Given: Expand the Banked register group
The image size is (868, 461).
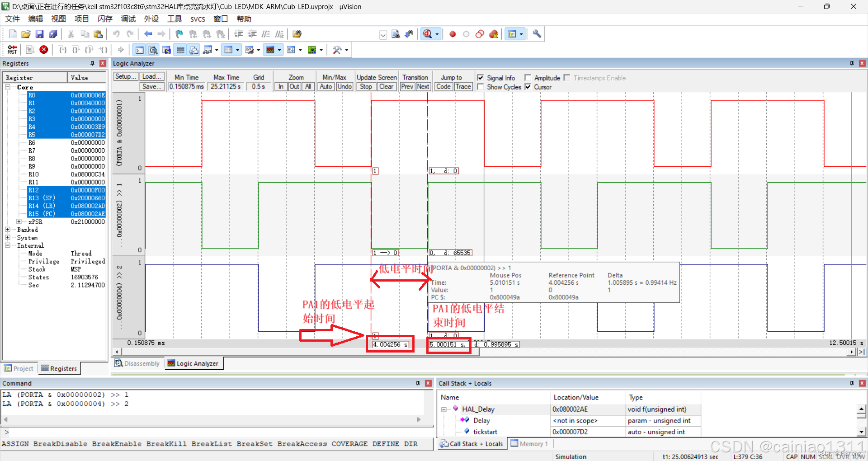Looking at the screenshot, I should (8, 229).
